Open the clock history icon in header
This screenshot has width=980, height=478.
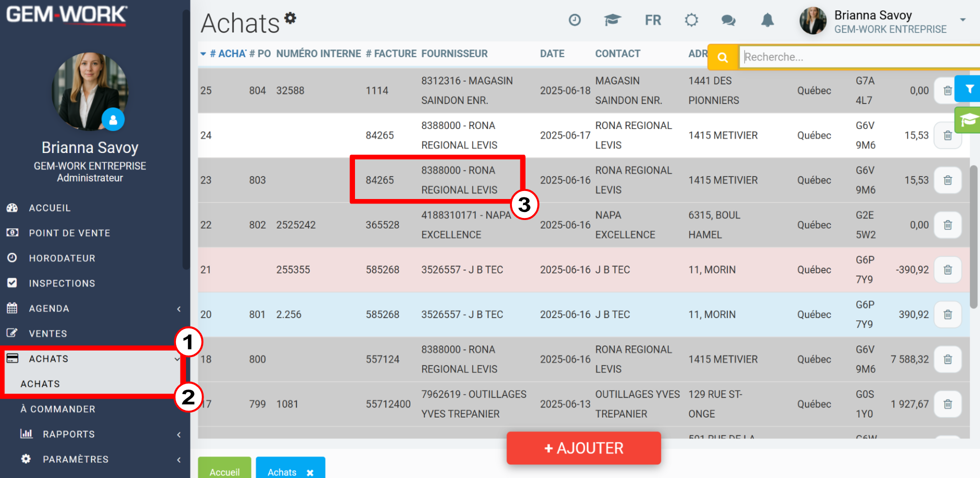pyautogui.click(x=574, y=20)
